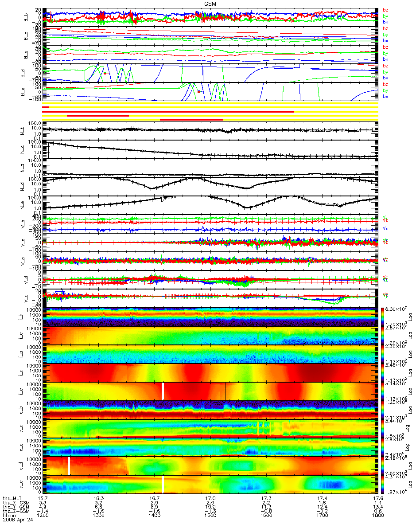Click the 1700 time tick label
This screenshot has width=412, height=532.
point(322,516)
